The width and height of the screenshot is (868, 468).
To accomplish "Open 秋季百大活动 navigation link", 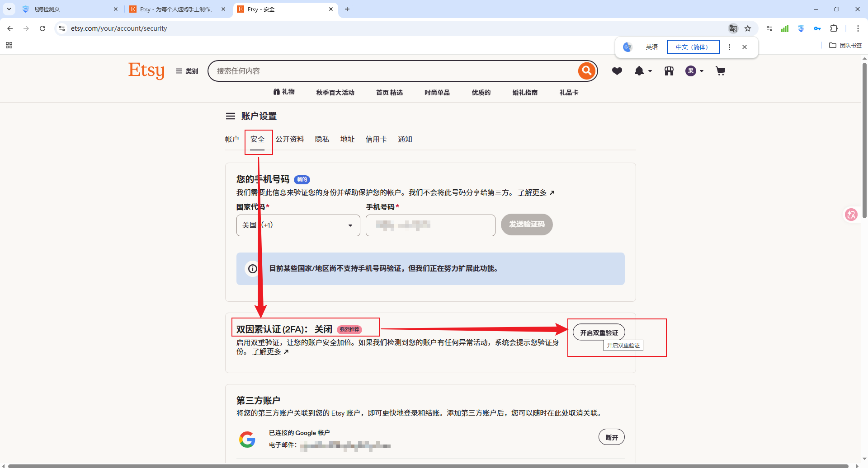I will pyautogui.click(x=335, y=92).
